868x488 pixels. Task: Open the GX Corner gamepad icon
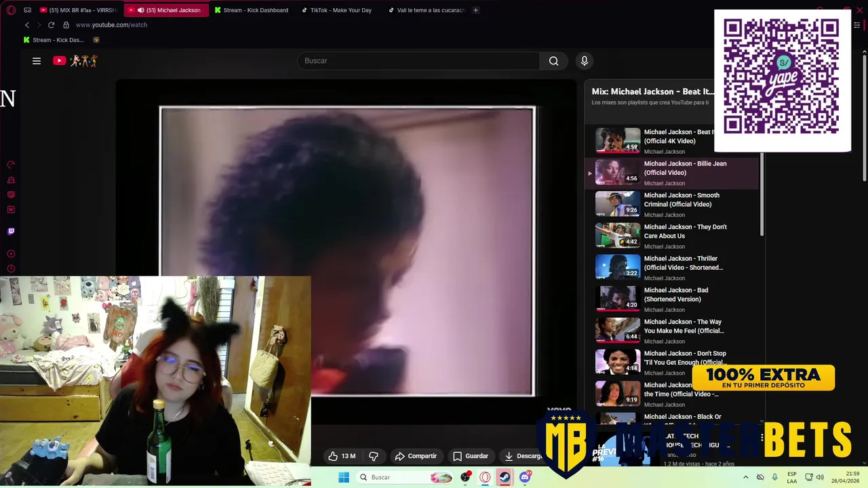pyautogui.click(x=28, y=10)
